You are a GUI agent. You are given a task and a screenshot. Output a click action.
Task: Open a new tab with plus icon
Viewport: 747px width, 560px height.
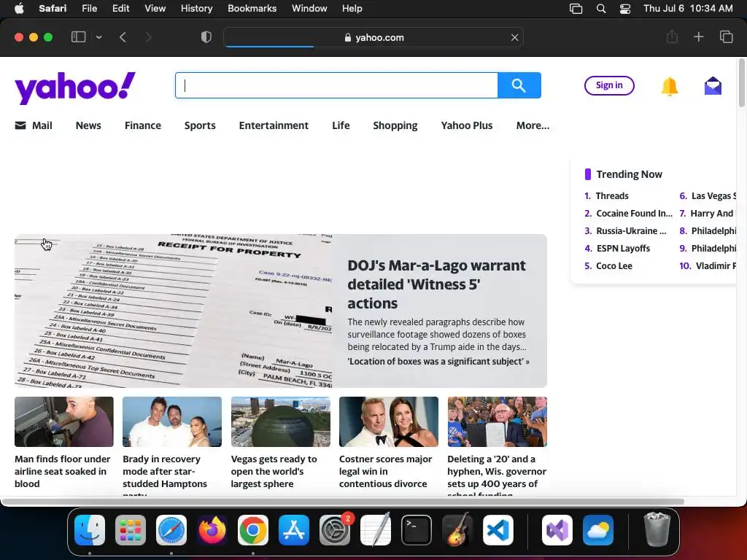(698, 36)
